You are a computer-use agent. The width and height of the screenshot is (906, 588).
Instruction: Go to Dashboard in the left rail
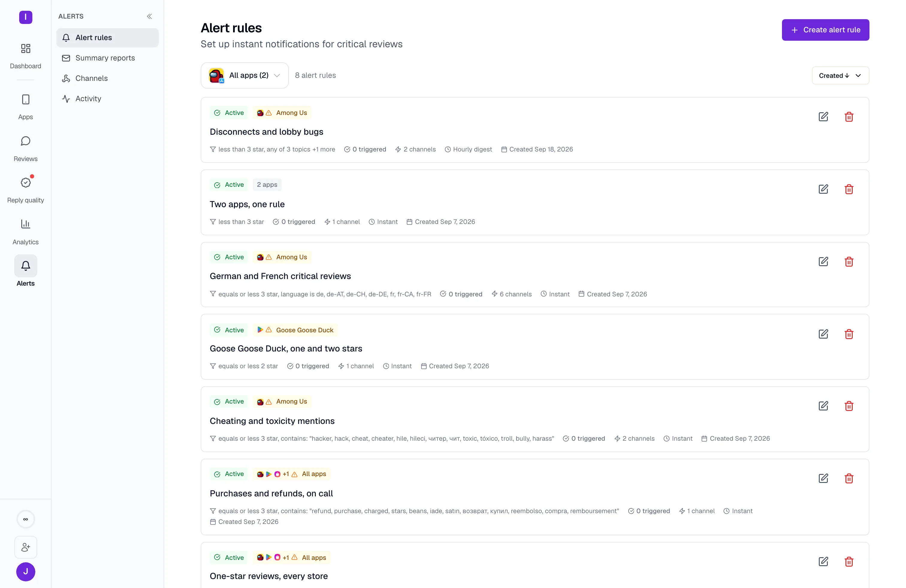[x=25, y=56]
